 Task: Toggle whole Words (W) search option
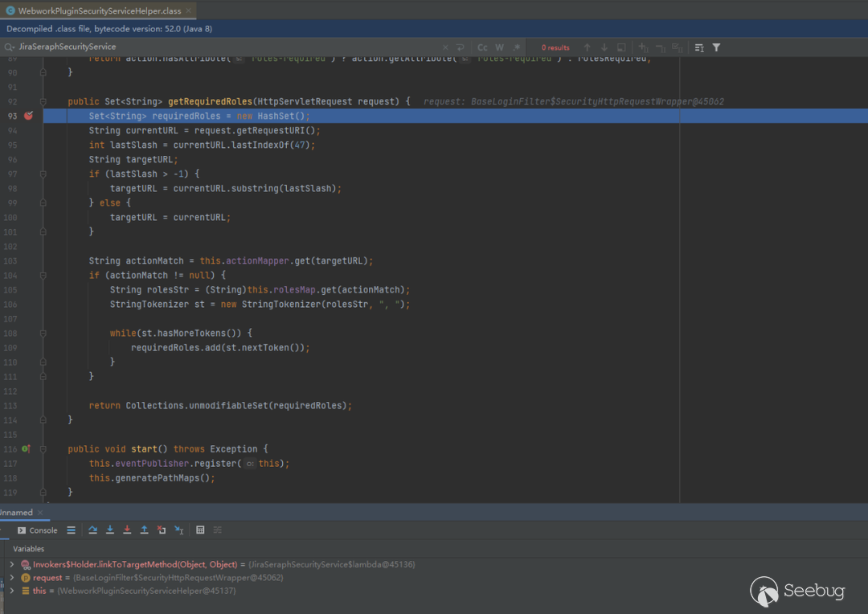(499, 47)
